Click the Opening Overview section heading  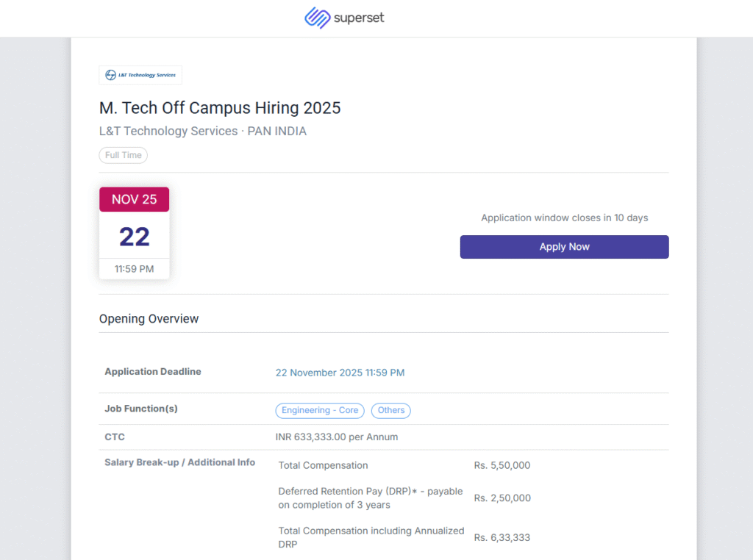coord(149,319)
